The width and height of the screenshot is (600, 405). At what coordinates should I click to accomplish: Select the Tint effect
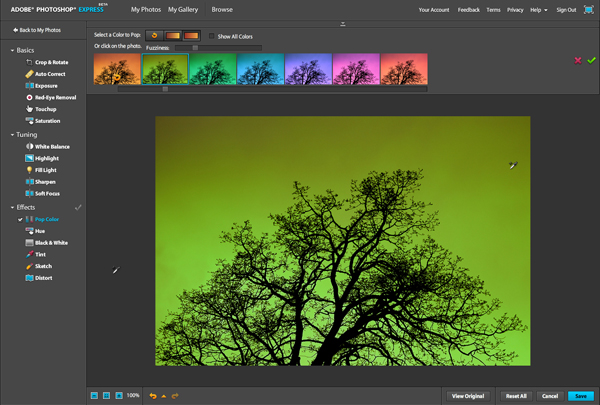(x=36, y=254)
